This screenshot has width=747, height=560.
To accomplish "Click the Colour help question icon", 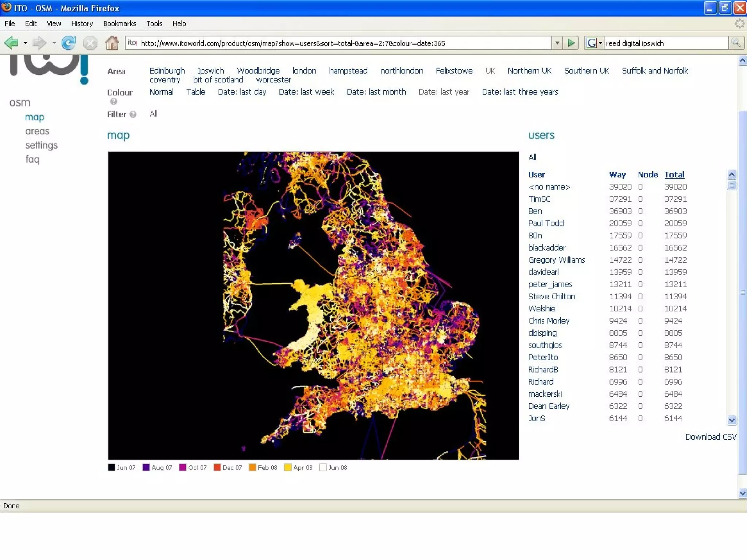I will point(114,102).
